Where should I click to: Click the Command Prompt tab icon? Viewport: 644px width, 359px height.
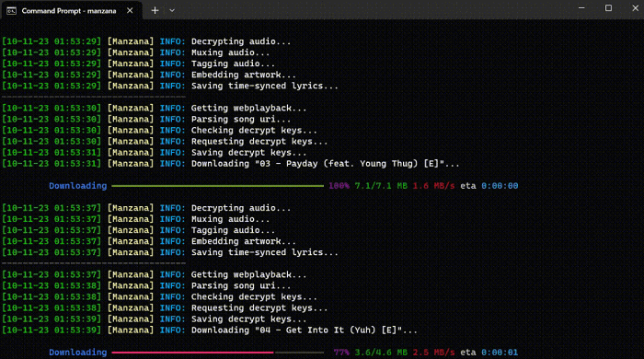(11, 11)
